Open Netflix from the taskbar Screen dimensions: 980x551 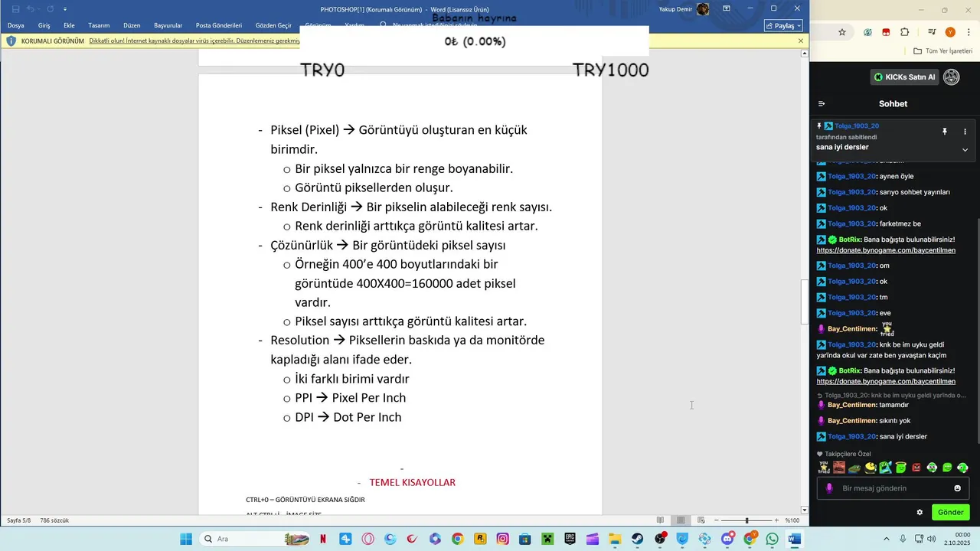coord(323,539)
